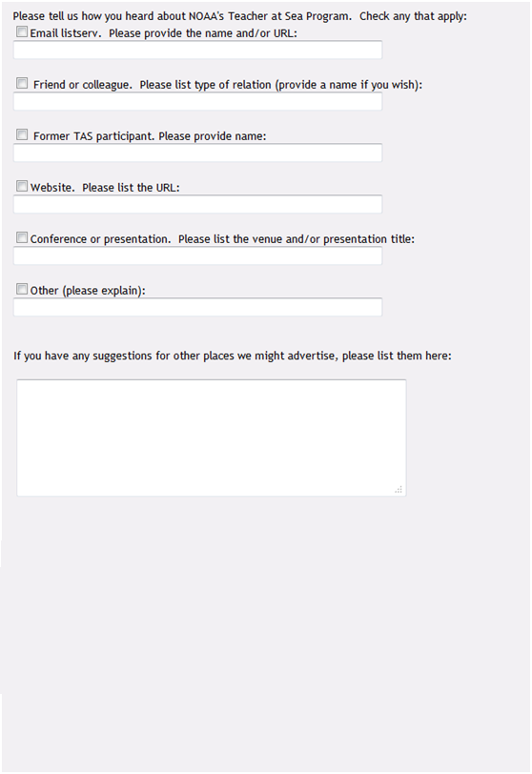The image size is (532, 774).
Task: Click inside the advertising suggestions text area
Action: click(212, 438)
